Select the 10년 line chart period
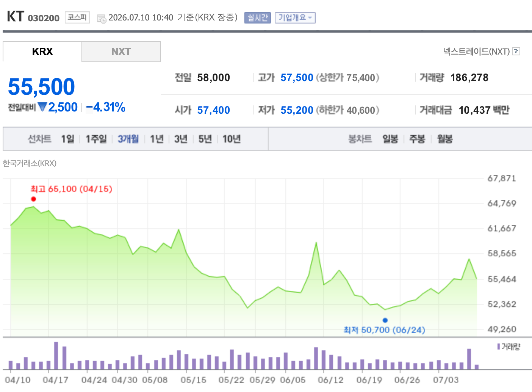 coord(232,139)
